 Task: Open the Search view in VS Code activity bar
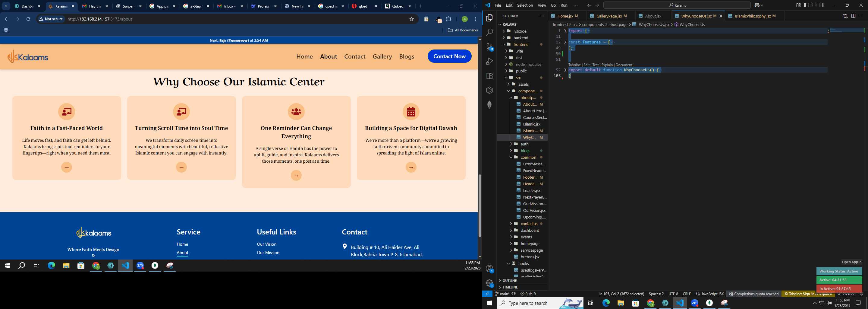coord(489,32)
